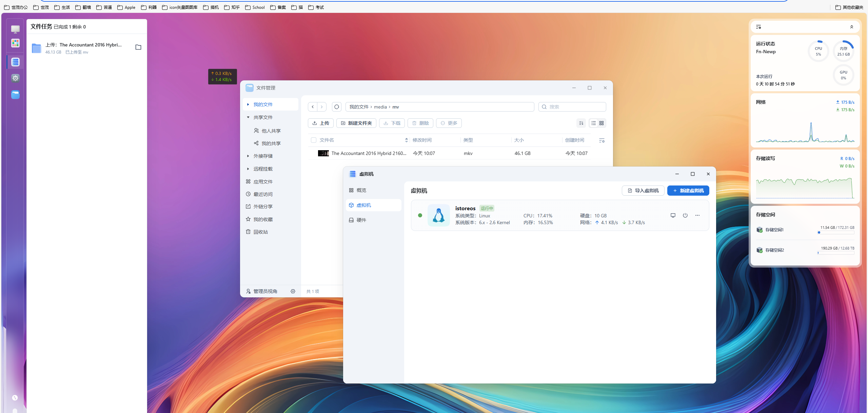Viewport: 868px width, 413px height.
Task: Expand the 我的文件 tree node
Action: point(248,104)
